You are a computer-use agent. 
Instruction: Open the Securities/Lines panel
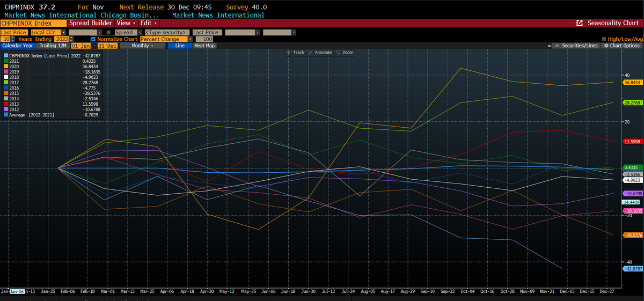coord(576,46)
